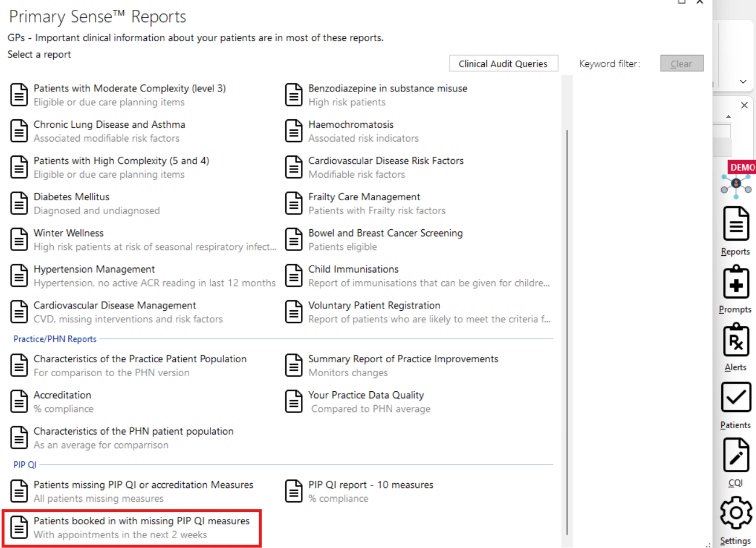Click 'Diagnosed and undiagnosed' subtitle
Screen dimensions: 756x548
click(97, 211)
